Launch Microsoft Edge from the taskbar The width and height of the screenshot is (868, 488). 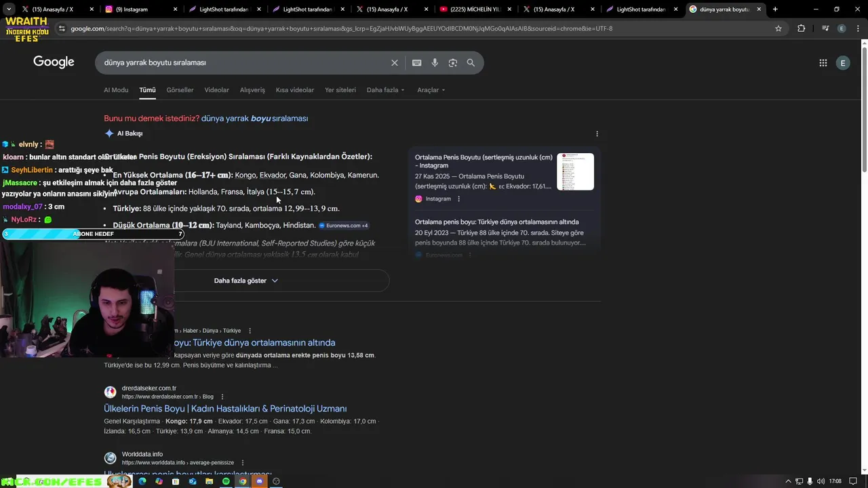[x=142, y=481]
